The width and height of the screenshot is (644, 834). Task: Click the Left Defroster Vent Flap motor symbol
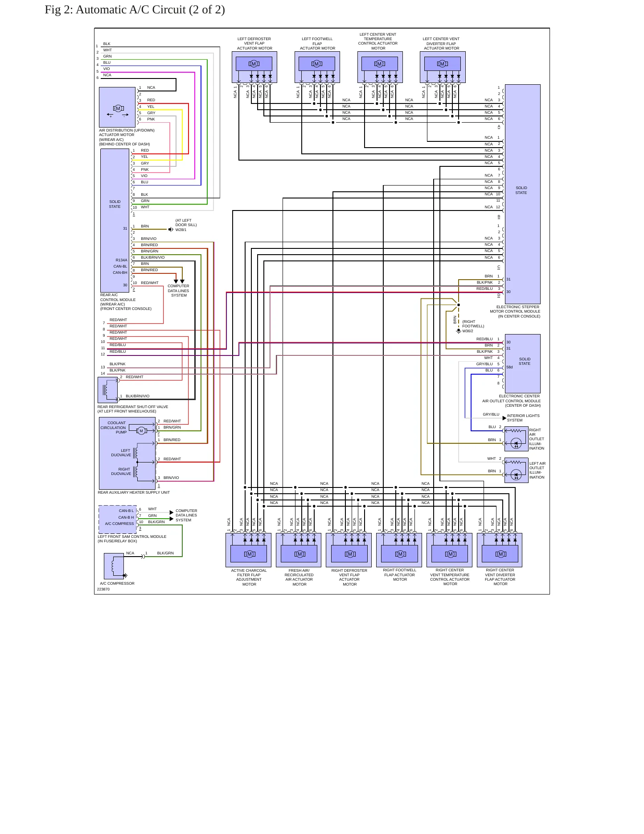(254, 64)
